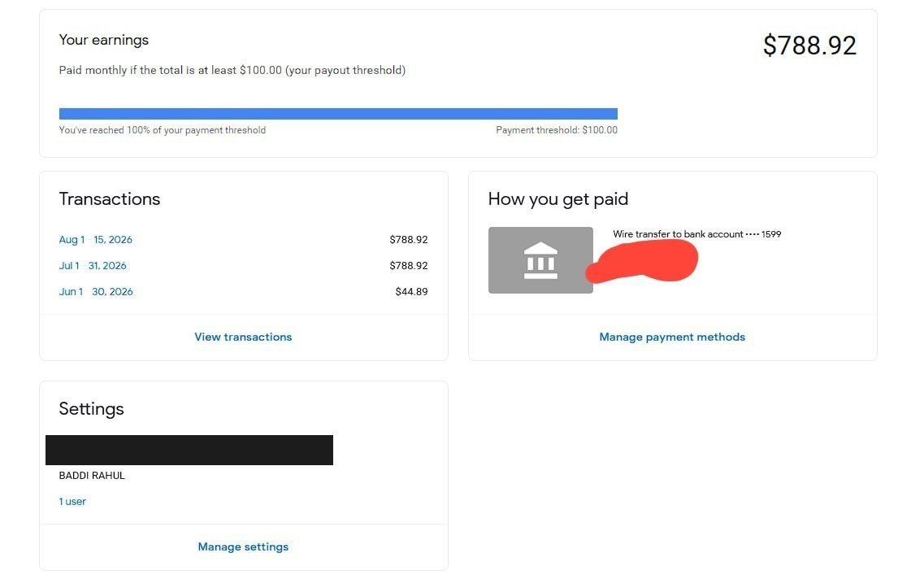The height and width of the screenshot is (588, 924).
Task: Click Wire transfer to bank account text
Action: tap(697, 234)
